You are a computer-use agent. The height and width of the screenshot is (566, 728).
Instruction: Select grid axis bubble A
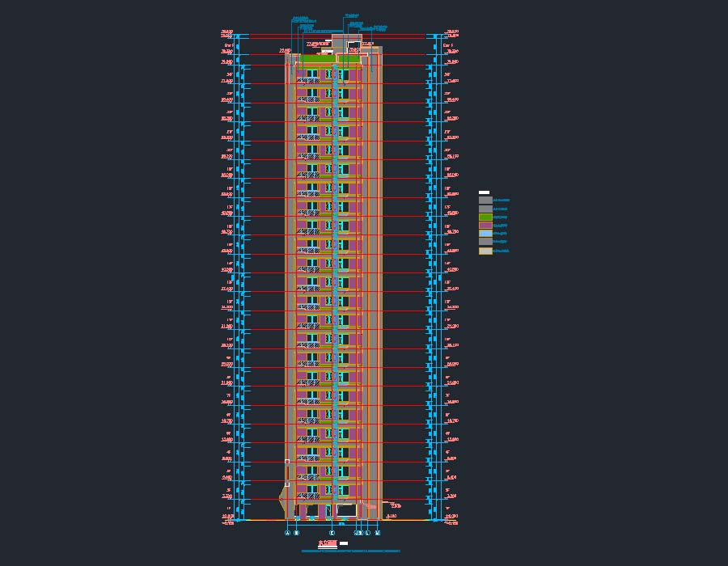pyautogui.click(x=287, y=533)
